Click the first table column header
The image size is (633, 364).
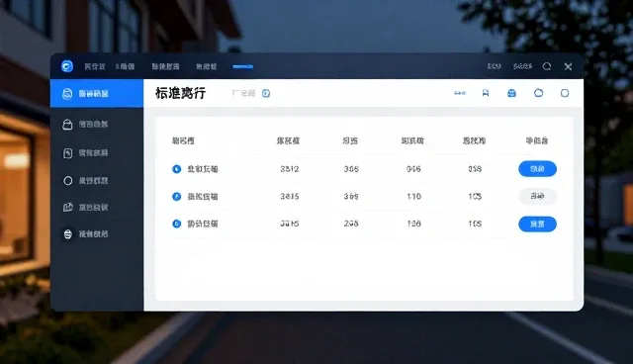(x=183, y=140)
